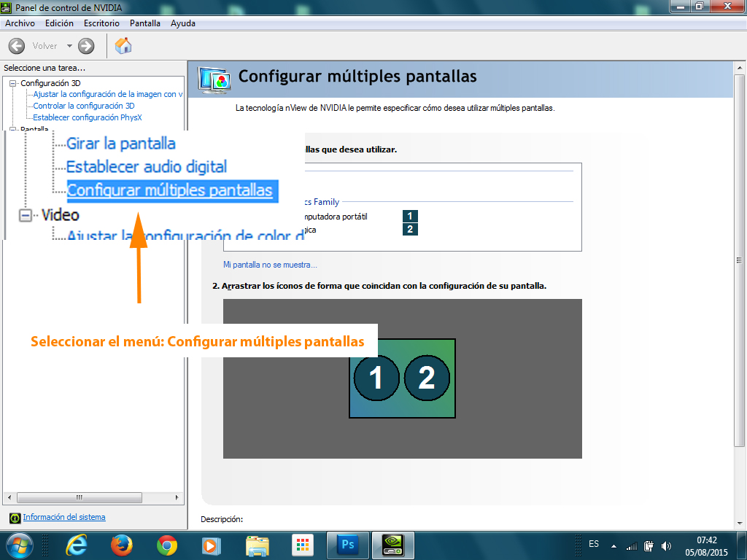Launch Firefox from taskbar
This screenshot has width=747, height=560.
coord(122,545)
